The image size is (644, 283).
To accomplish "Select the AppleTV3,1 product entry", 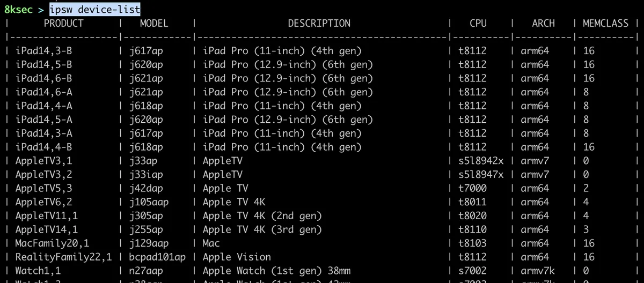I will 43,160.
